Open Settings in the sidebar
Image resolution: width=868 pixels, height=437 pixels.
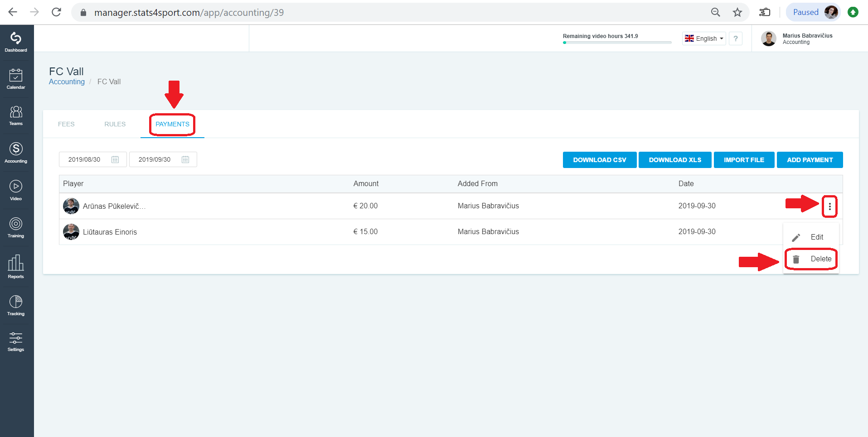pos(16,341)
